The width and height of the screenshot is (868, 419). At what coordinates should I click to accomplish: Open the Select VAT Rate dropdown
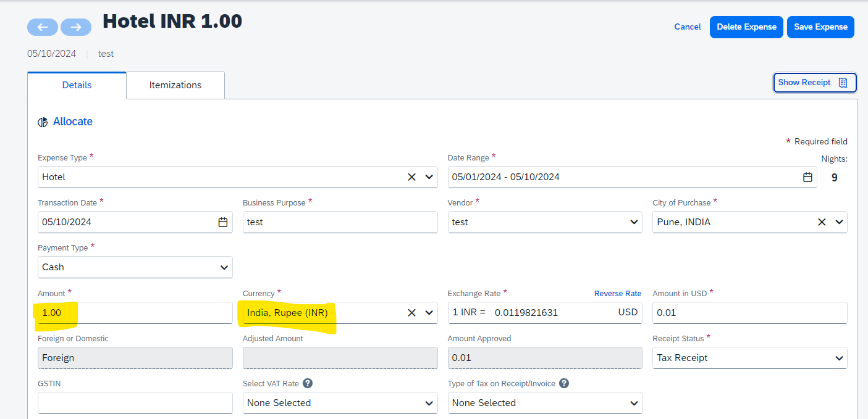(429, 403)
